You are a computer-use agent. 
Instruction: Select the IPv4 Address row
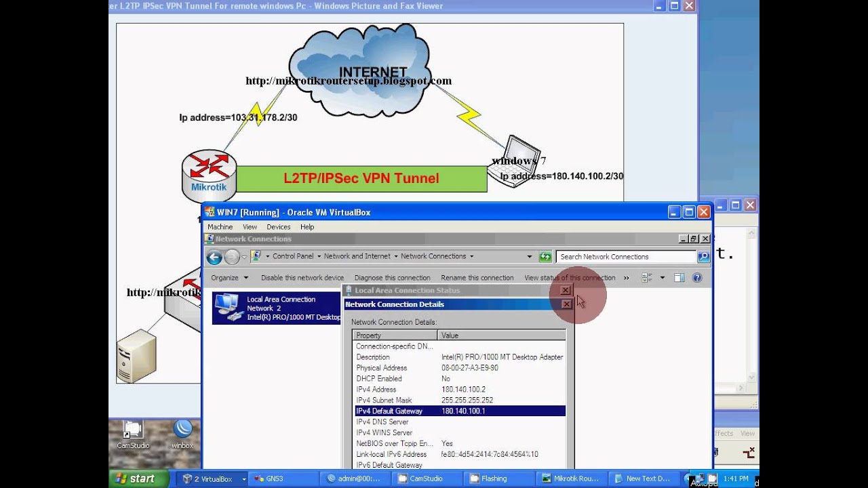(x=460, y=390)
